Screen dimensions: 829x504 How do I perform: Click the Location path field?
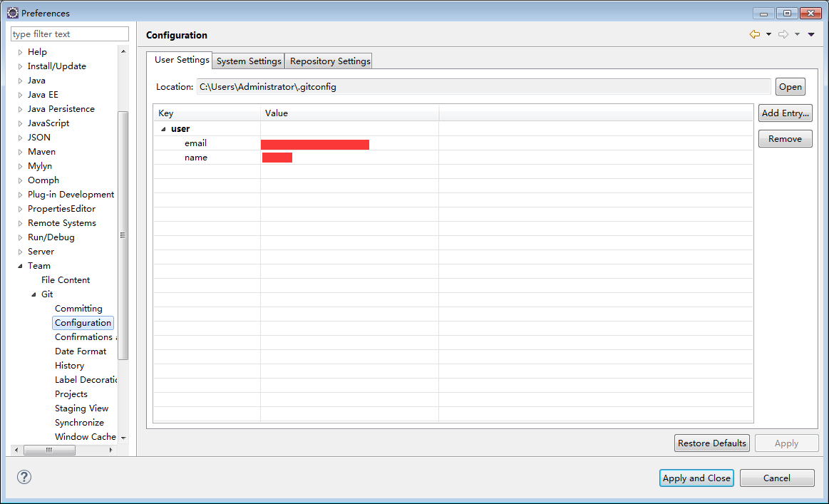click(x=484, y=87)
